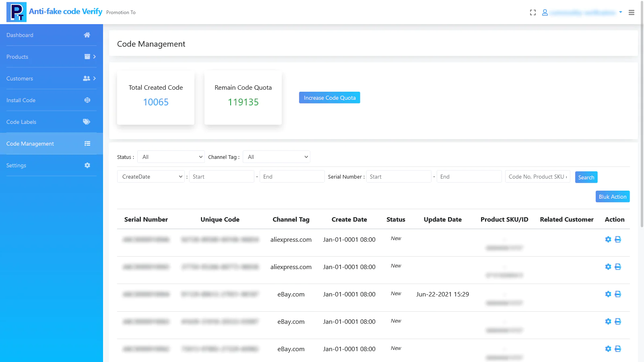The height and width of the screenshot is (362, 644).
Task: Click the Bluk Action button
Action: 612,197
